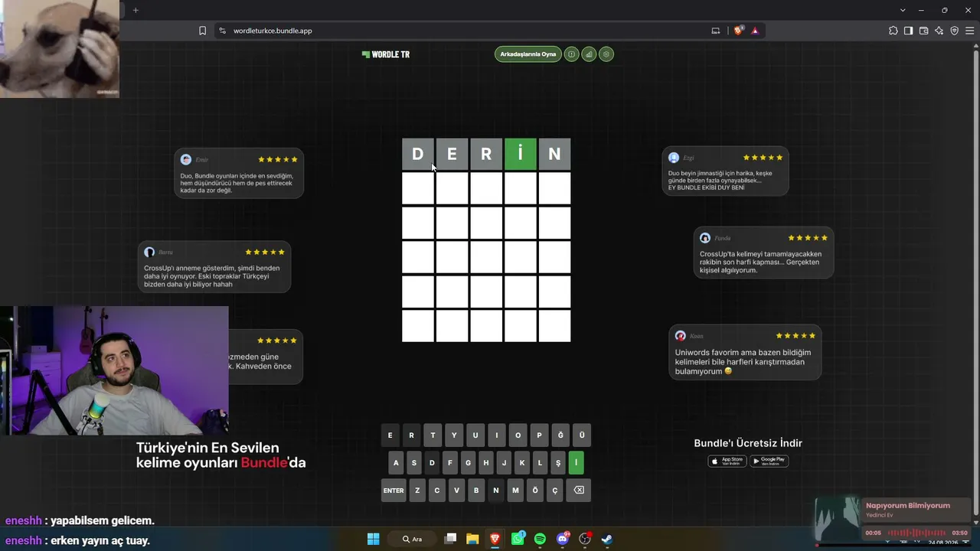Screen dimensions: 980x551
Task: Tap the O key on the on-screen keyboard
Action: point(518,435)
